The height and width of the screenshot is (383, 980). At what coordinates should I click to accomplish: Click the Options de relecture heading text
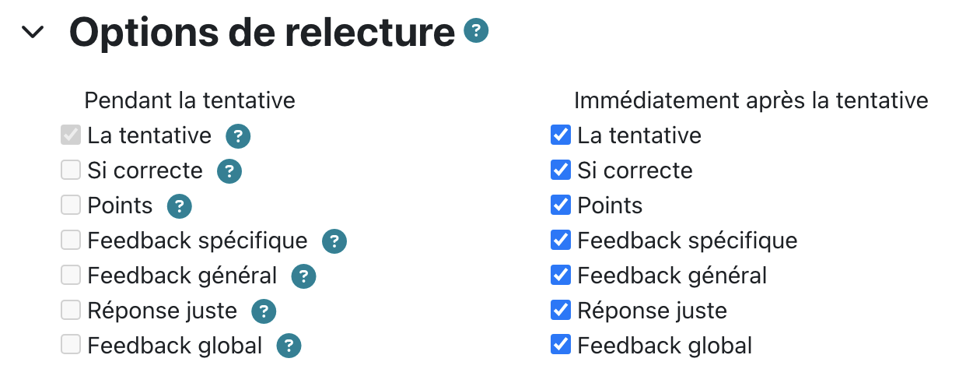coord(262,33)
